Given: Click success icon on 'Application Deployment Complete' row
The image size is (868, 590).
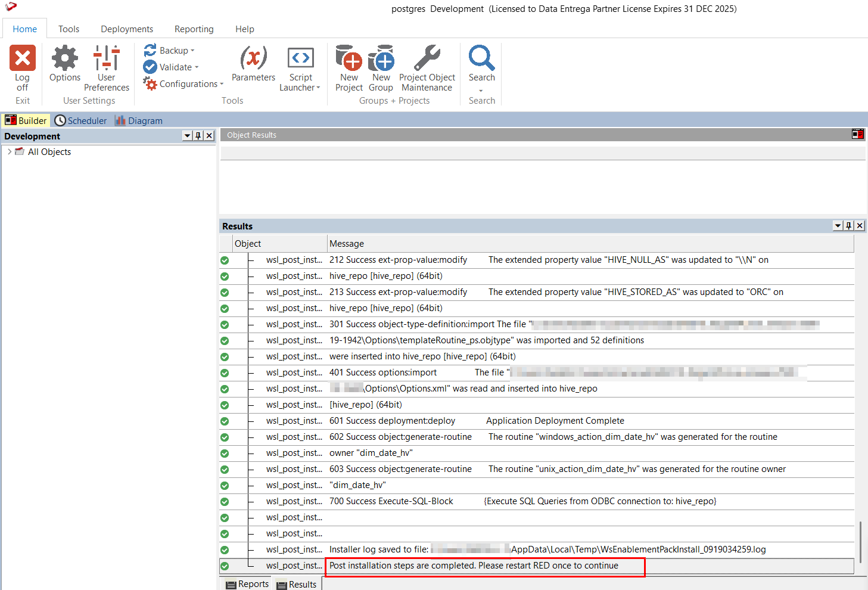Looking at the screenshot, I should pos(225,421).
